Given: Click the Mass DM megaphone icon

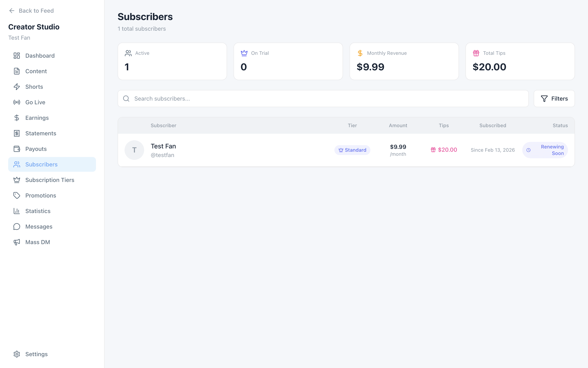Looking at the screenshot, I should (17, 242).
